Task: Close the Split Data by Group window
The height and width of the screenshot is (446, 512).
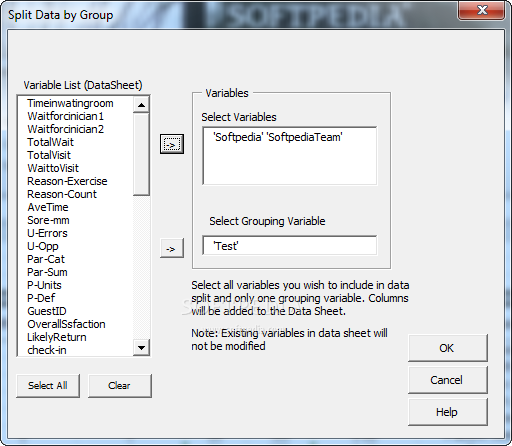Action: [482, 10]
